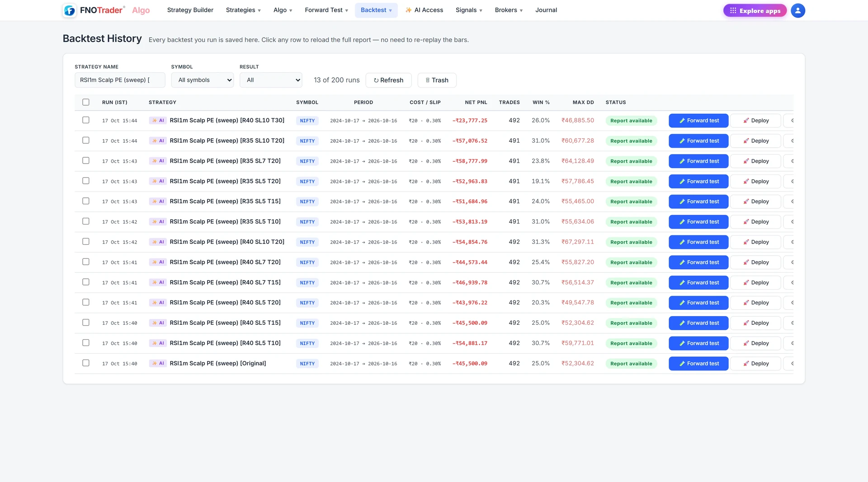The image size is (868, 482).
Task: Click the partly hidden icon button on the [R40 SL10 T30] row
Action: (x=789, y=121)
